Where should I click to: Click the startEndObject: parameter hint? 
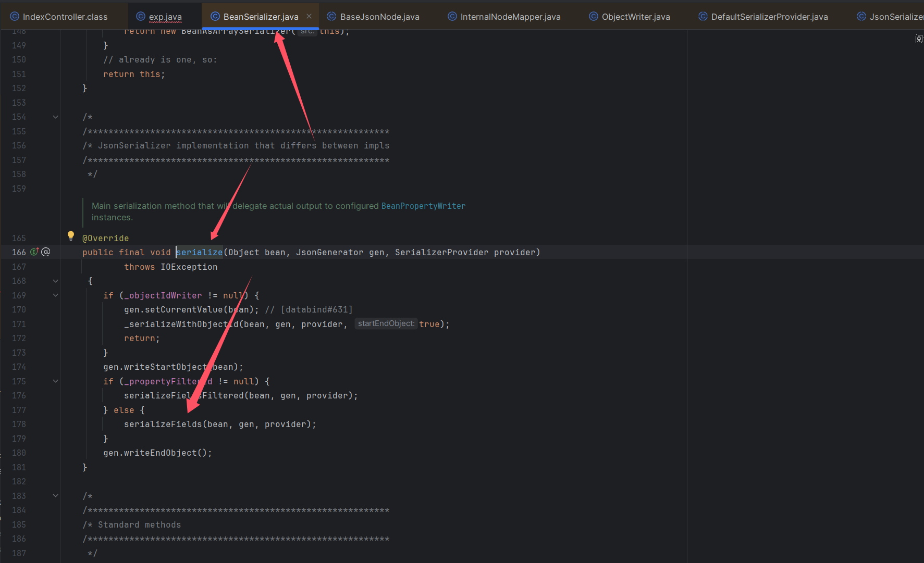click(x=386, y=323)
